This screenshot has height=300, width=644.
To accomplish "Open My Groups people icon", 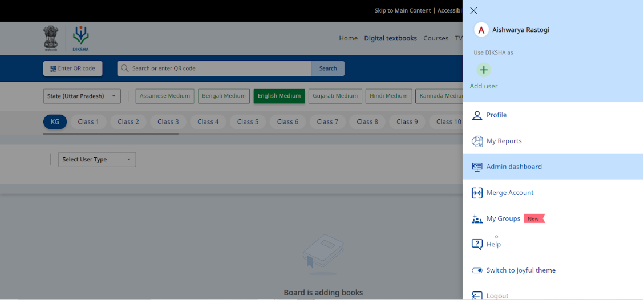I will [477, 218].
